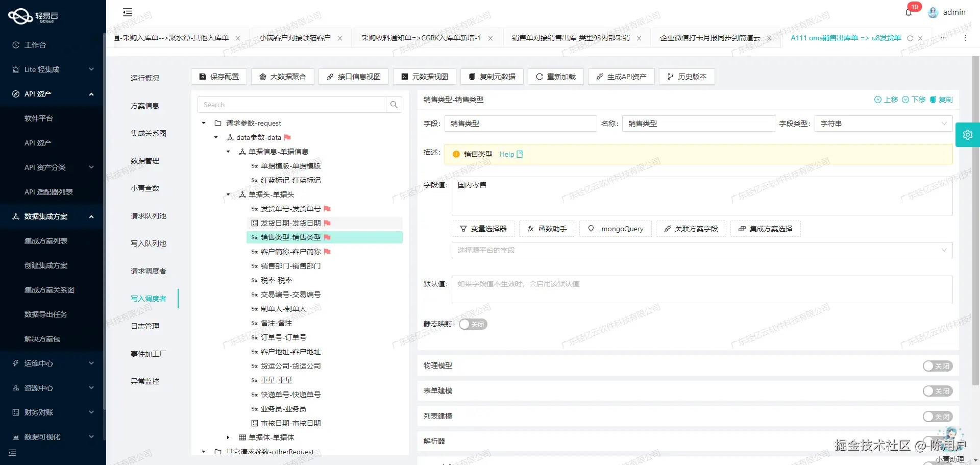Open the 变量选择器 variable selector
The width and height of the screenshot is (980, 465).
click(483, 229)
